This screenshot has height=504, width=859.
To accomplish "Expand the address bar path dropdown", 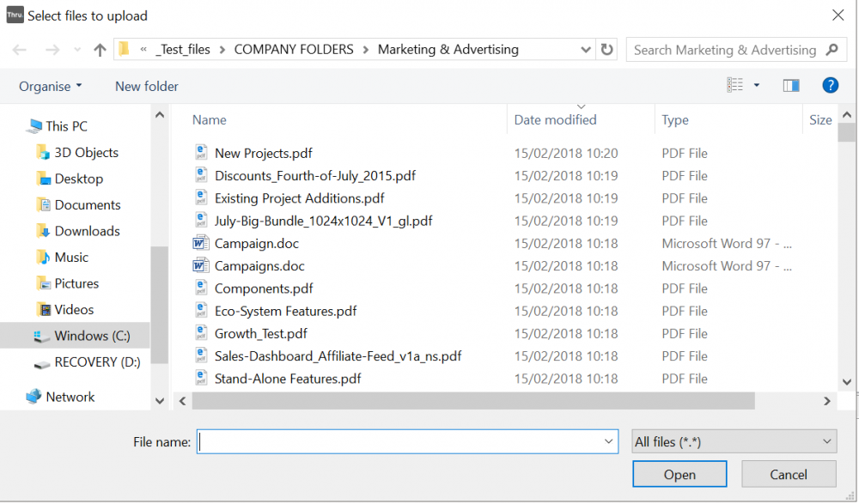I will click(x=586, y=50).
